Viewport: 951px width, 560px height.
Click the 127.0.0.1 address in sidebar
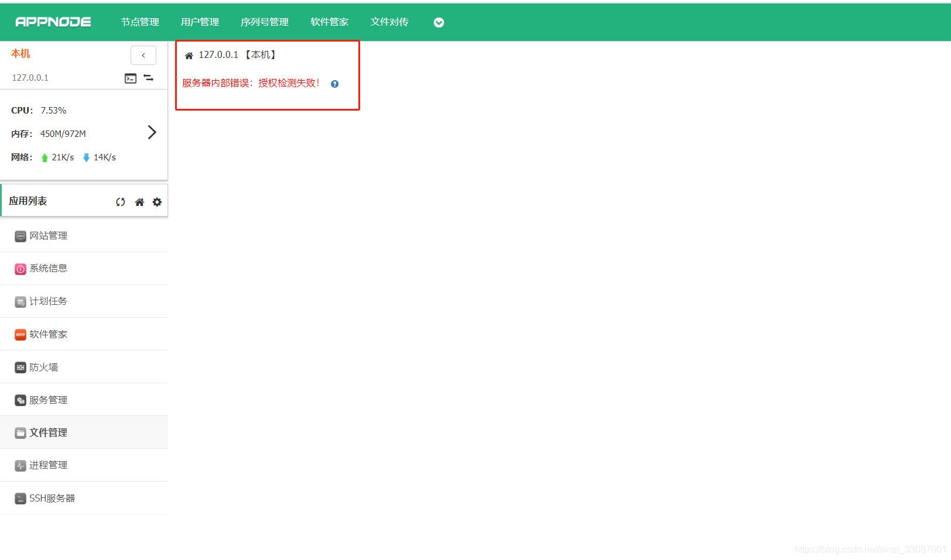(30, 78)
